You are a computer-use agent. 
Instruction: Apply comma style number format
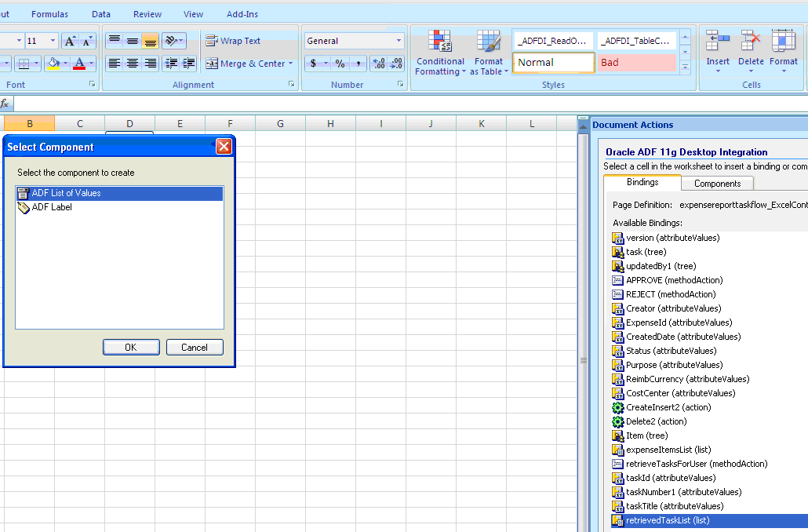359,64
